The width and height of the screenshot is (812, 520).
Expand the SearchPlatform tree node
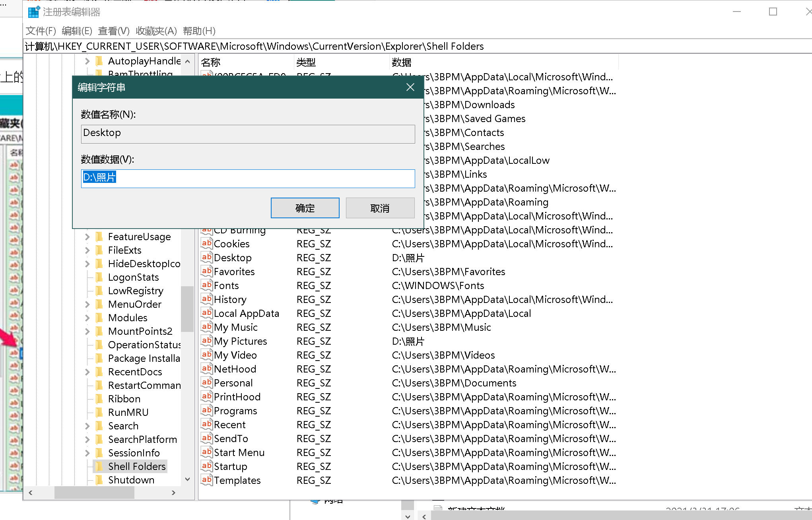tap(87, 439)
